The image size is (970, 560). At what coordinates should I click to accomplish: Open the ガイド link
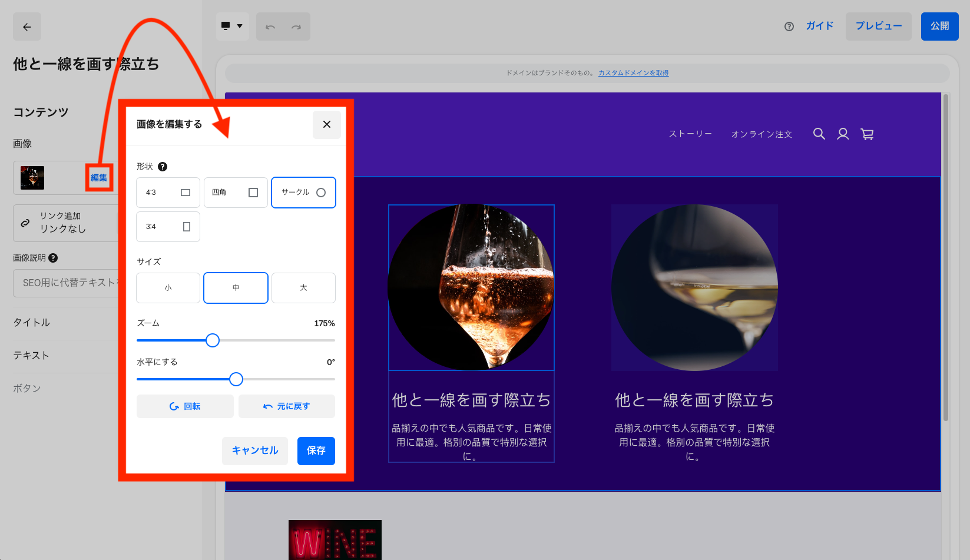coord(820,26)
